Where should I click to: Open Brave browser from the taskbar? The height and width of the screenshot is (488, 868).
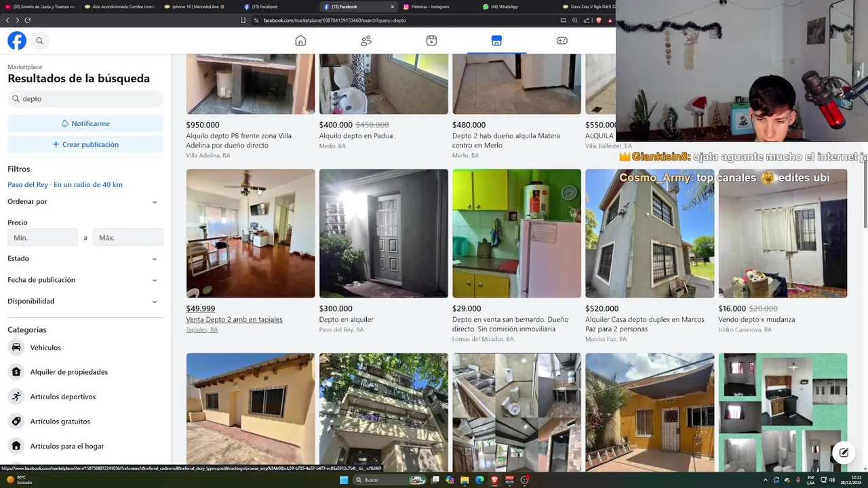494,480
